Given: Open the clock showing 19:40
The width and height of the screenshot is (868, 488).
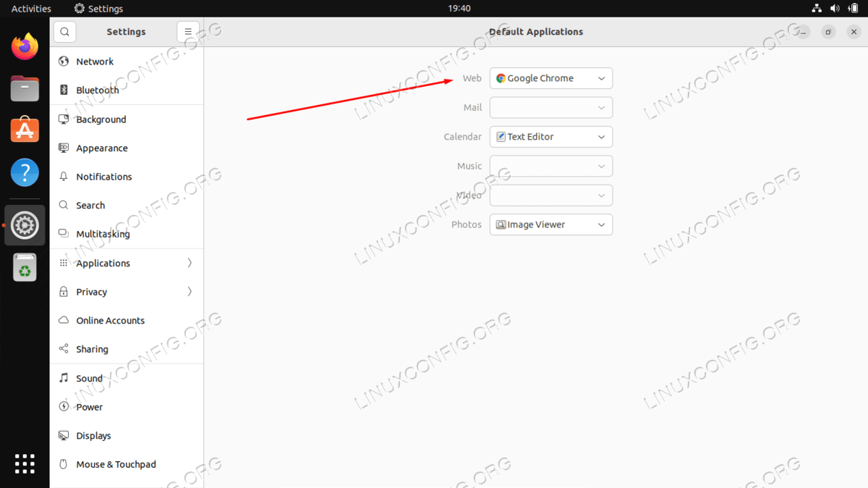Looking at the screenshot, I should coord(459,9).
